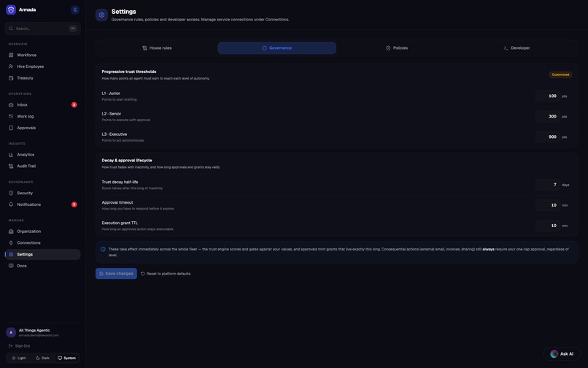This screenshot has height=368, width=588.
Task: Click the Approvals clipboard icon
Action: [11, 128]
